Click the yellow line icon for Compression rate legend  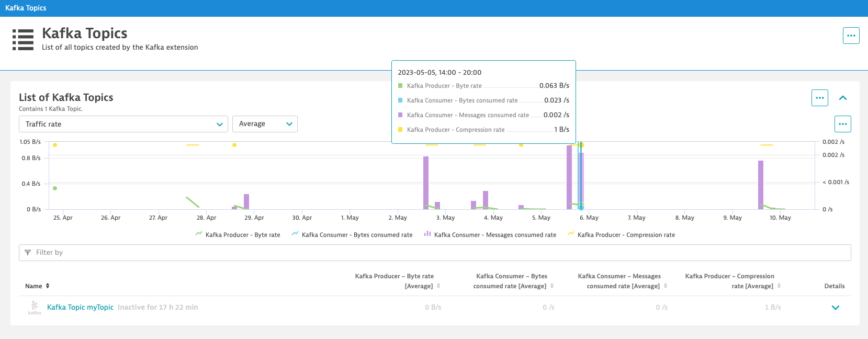571,234
